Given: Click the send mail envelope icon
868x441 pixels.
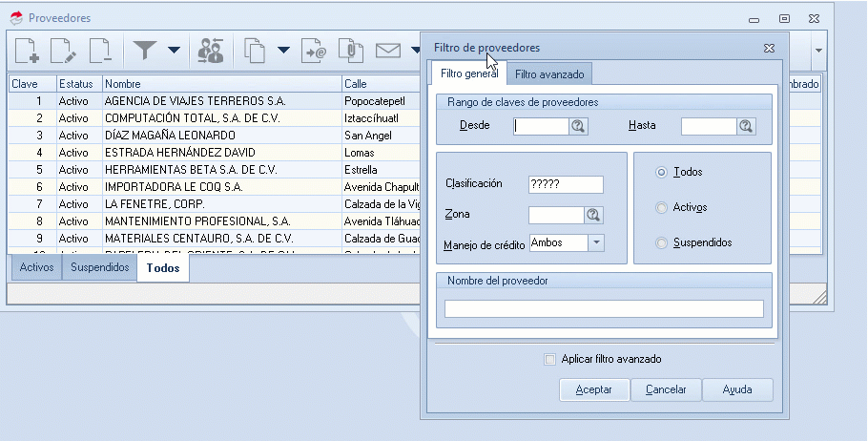Looking at the screenshot, I should tap(388, 51).
